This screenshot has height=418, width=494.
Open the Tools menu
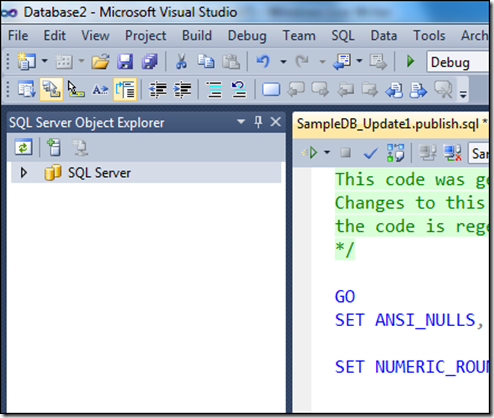coord(429,36)
